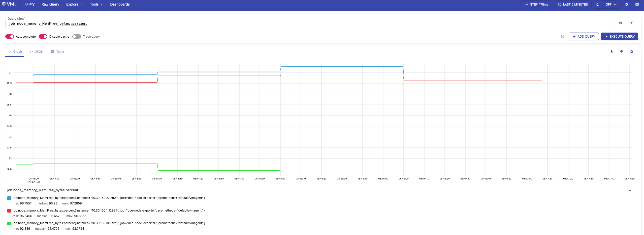Turn off the Disable cache switch

tap(43, 37)
